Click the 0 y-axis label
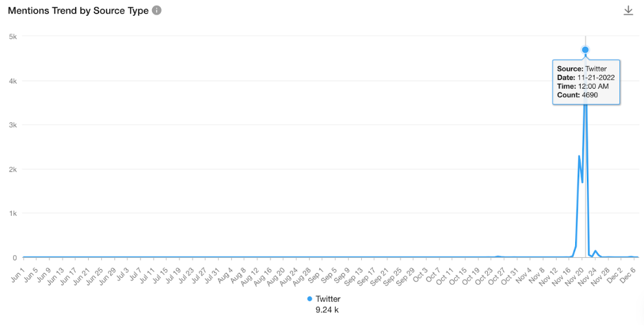 click(14, 258)
